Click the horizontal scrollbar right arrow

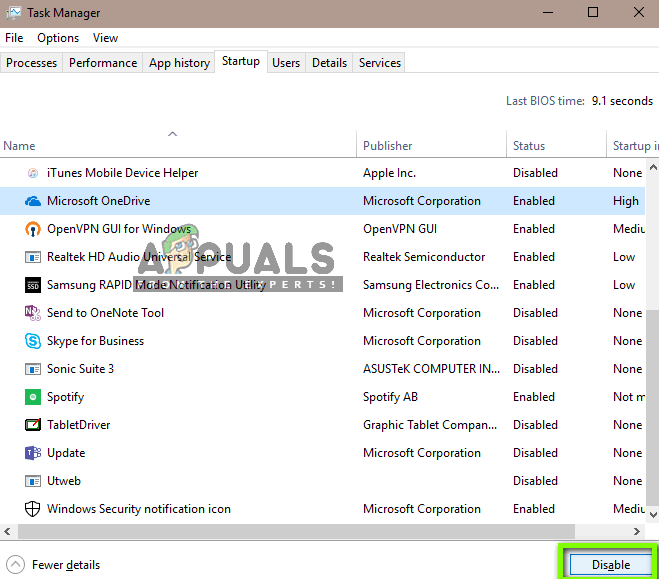pos(637,532)
